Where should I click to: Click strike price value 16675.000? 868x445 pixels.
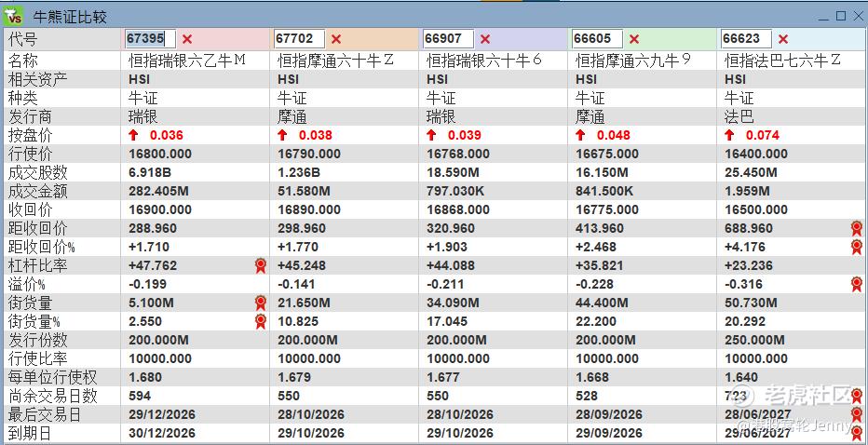606,154
